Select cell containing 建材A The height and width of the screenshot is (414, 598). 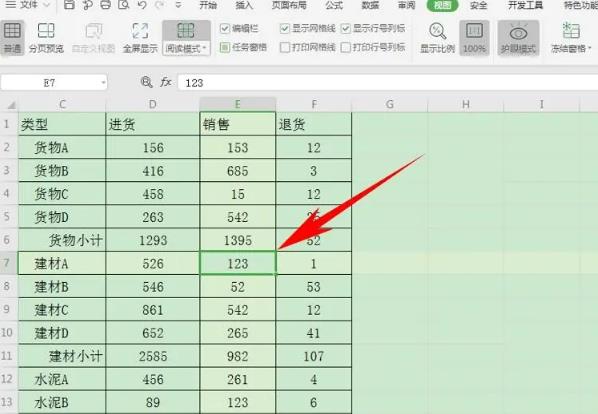pyautogui.click(x=62, y=263)
